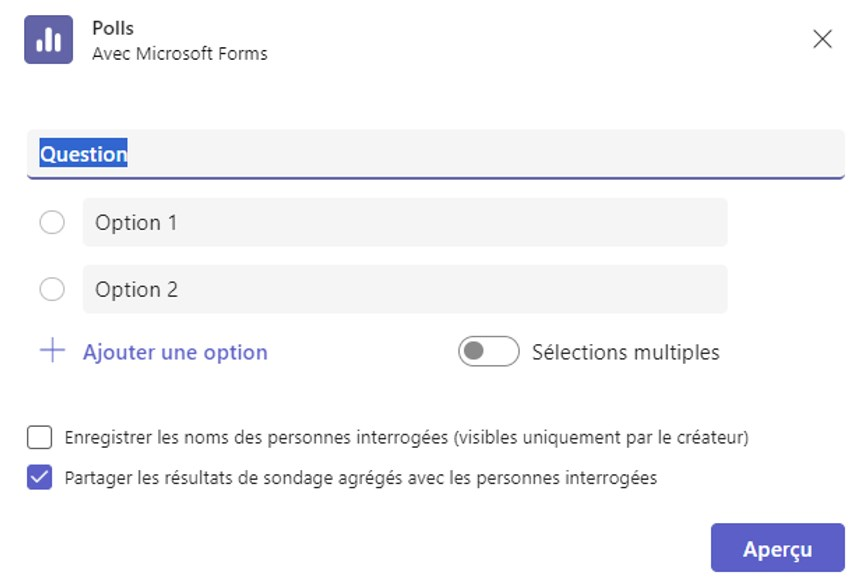The image size is (855, 580).
Task: Click the Sélections multiples label
Action: click(625, 352)
